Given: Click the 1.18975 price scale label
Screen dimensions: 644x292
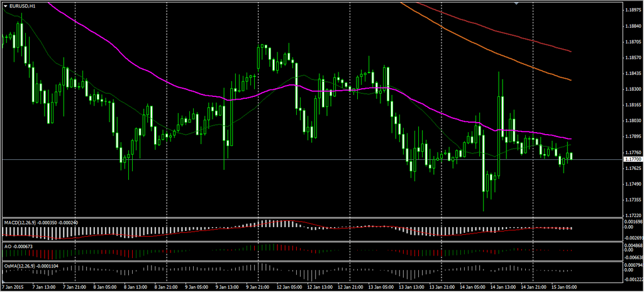Looking at the screenshot, I should (x=633, y=10).
